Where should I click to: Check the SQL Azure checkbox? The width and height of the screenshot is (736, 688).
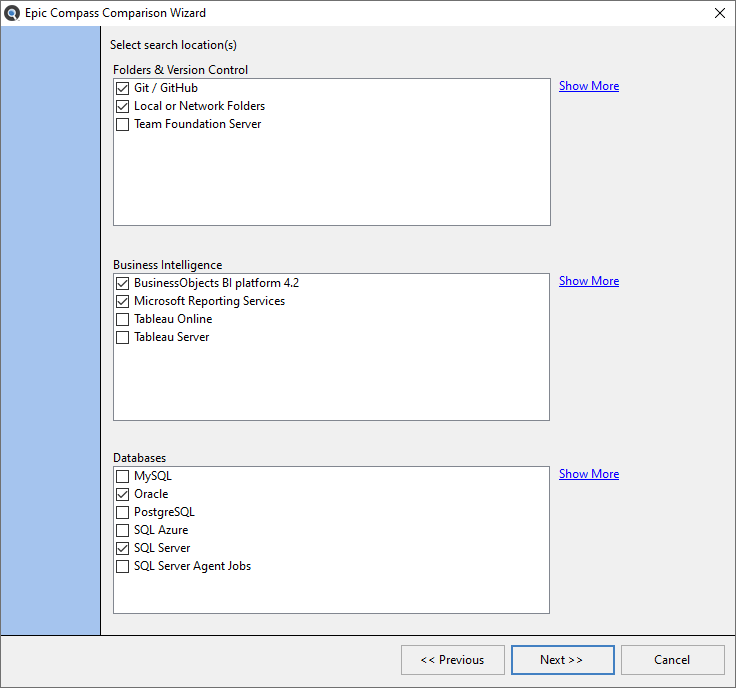click(x=123, y=530)
